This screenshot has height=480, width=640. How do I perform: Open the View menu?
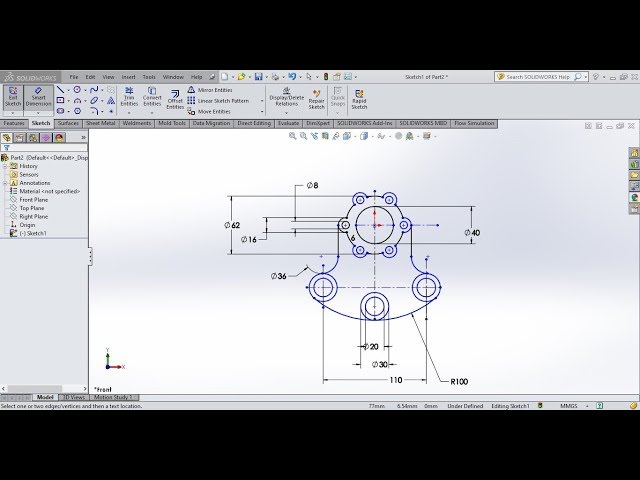[108, 77]
